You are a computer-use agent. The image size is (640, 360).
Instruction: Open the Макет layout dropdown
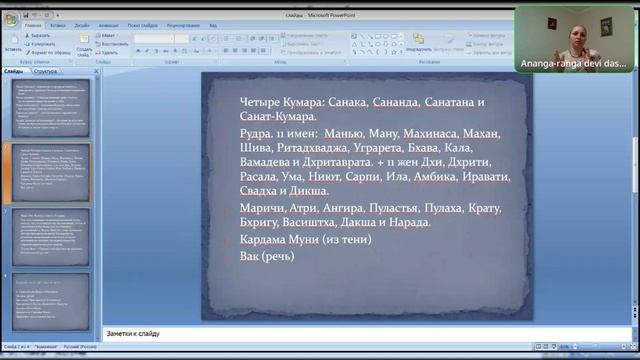pyautogui.click(x=107, y=36)
